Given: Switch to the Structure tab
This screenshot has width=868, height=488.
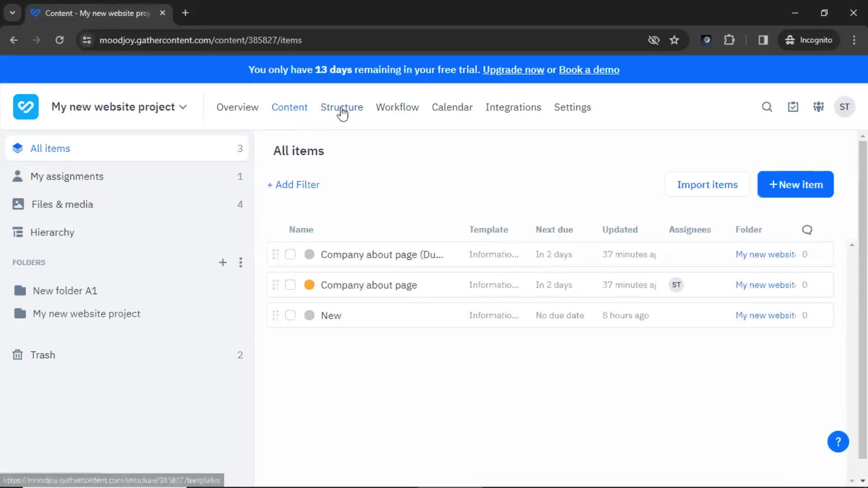Looking at the screenshot, I should (342, 107).
